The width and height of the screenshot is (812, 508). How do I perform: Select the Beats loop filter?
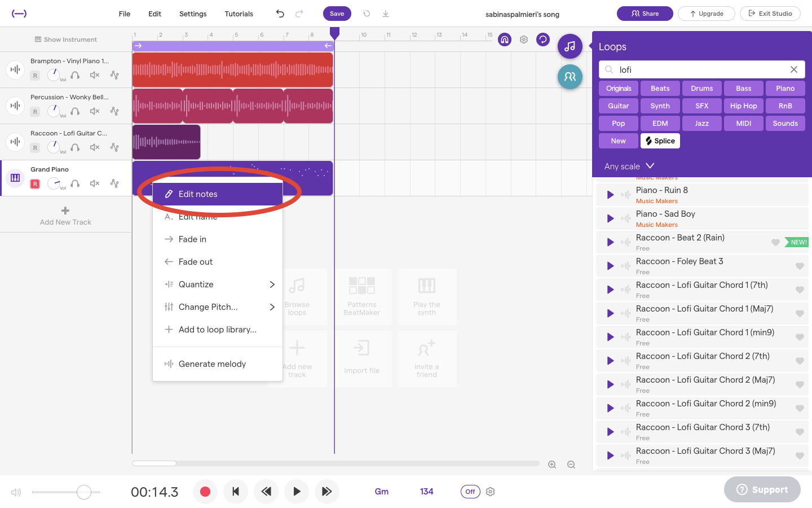(660, 89)
